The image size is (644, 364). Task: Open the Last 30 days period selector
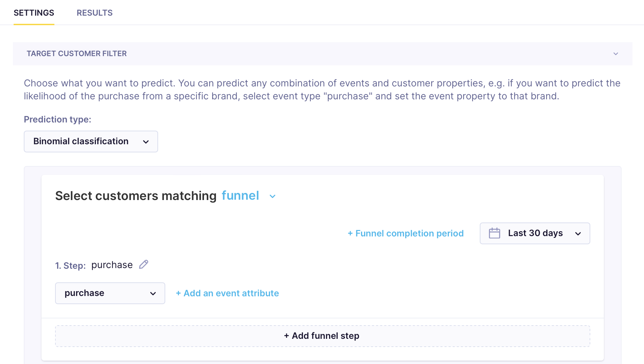tap(534, 233)
